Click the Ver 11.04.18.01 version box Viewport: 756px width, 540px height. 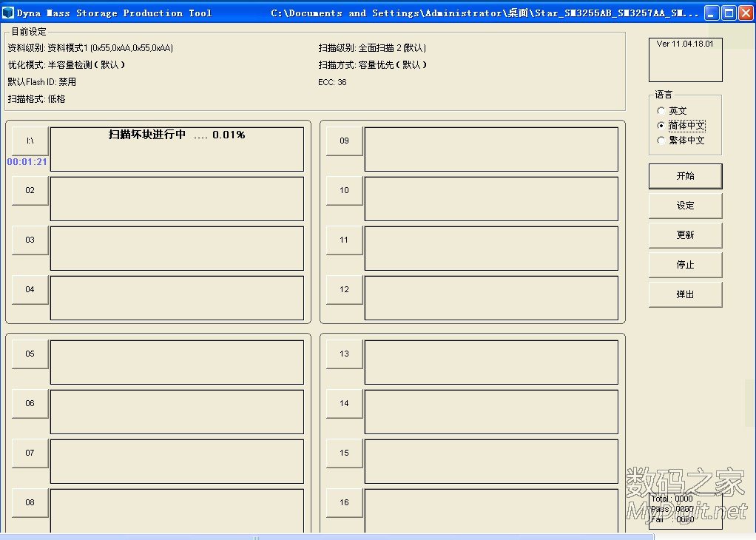coord(685,60)
